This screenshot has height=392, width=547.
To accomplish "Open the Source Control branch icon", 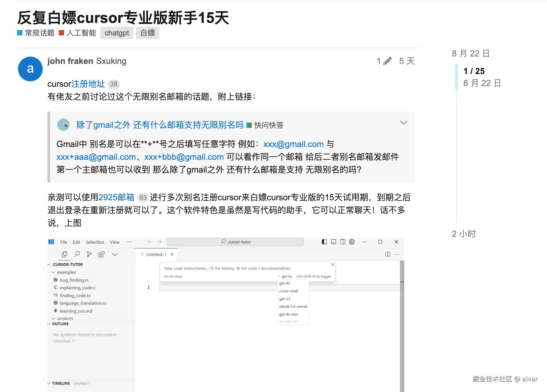I will [x=89, y=254].
